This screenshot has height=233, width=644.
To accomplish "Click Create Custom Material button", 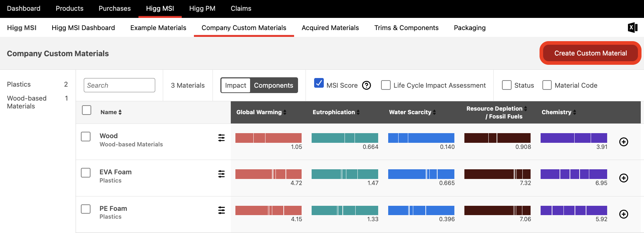I will tap(590, 53).
